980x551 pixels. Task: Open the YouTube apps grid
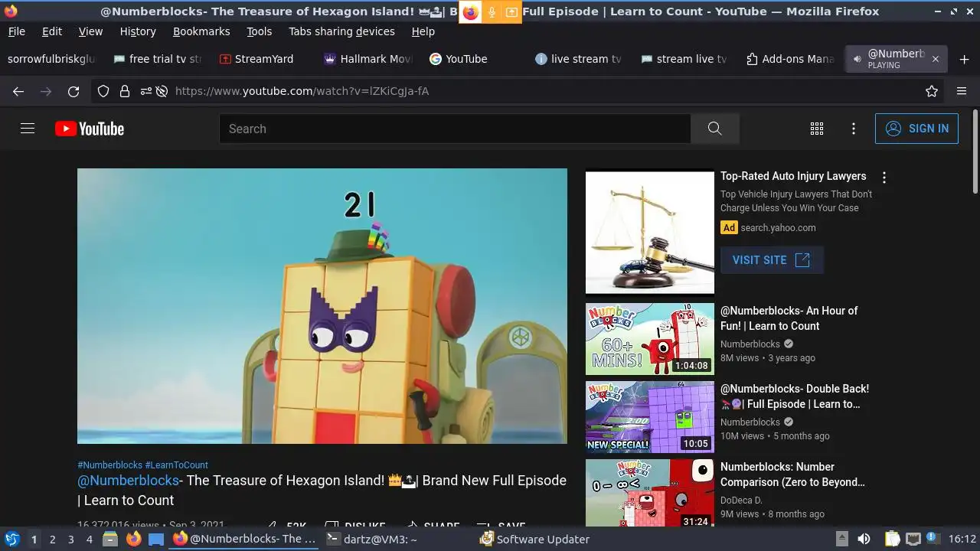[x=817, y=129]
